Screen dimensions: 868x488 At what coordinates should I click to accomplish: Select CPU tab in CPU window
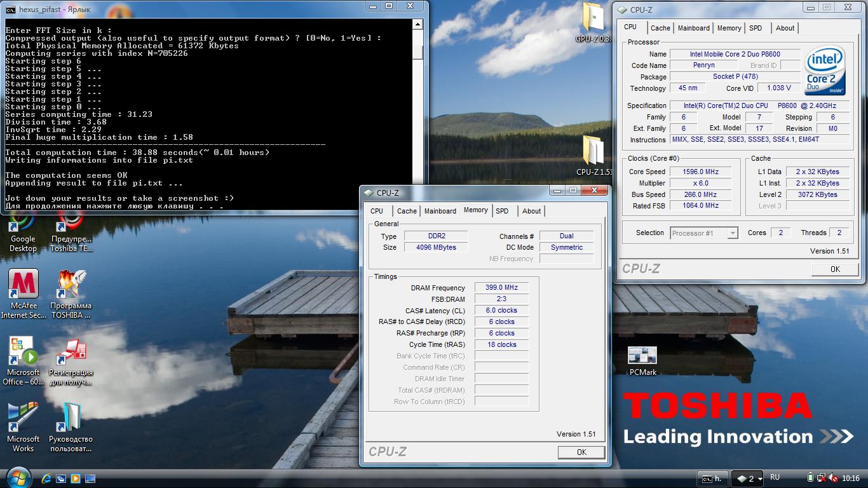click(x=630, y=27)
